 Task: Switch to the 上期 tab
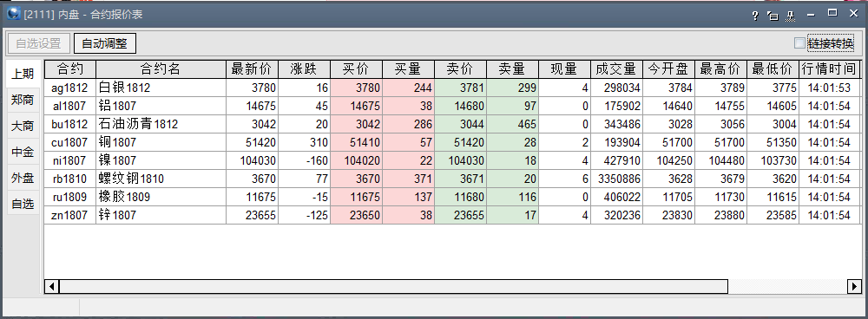point(23,74)
